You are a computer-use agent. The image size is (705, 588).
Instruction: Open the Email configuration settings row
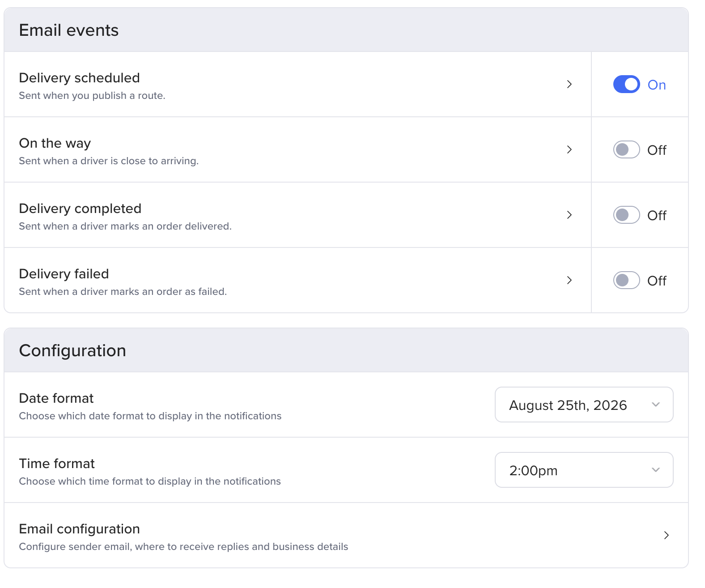pos(346,535)
